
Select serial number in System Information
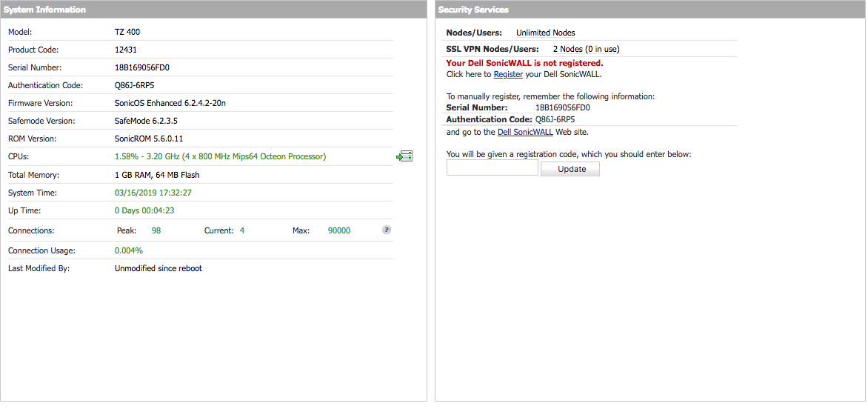point(141,67)
